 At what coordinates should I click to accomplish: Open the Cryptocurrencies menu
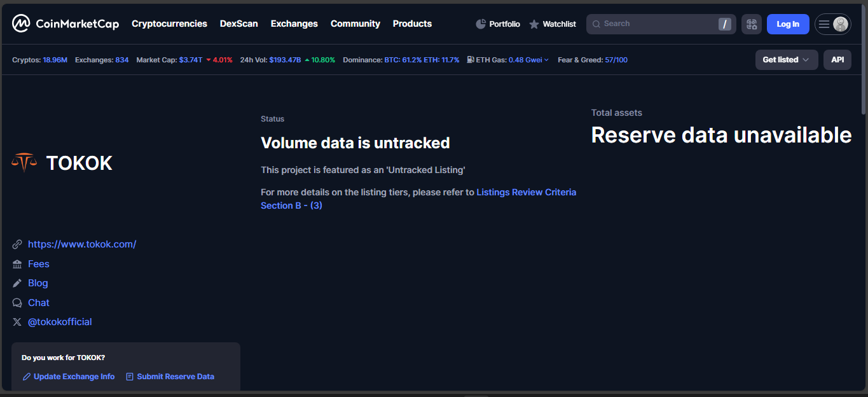[x=169, y=24]
